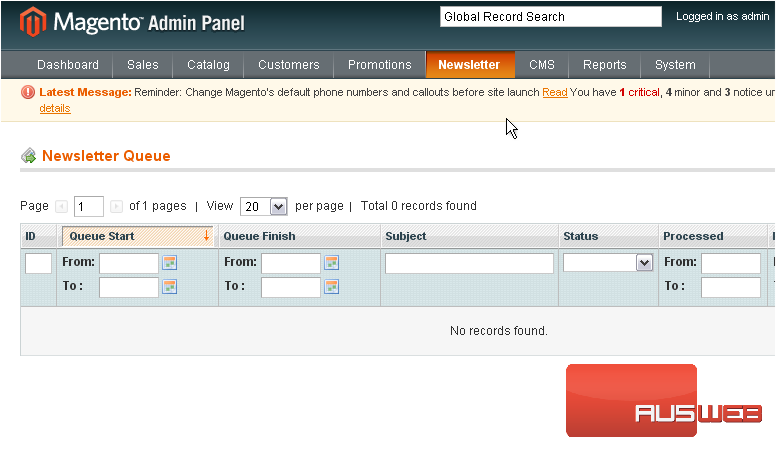Open Queue Start To calendar picker
The image size is (776, 450).
coord(170,287)
